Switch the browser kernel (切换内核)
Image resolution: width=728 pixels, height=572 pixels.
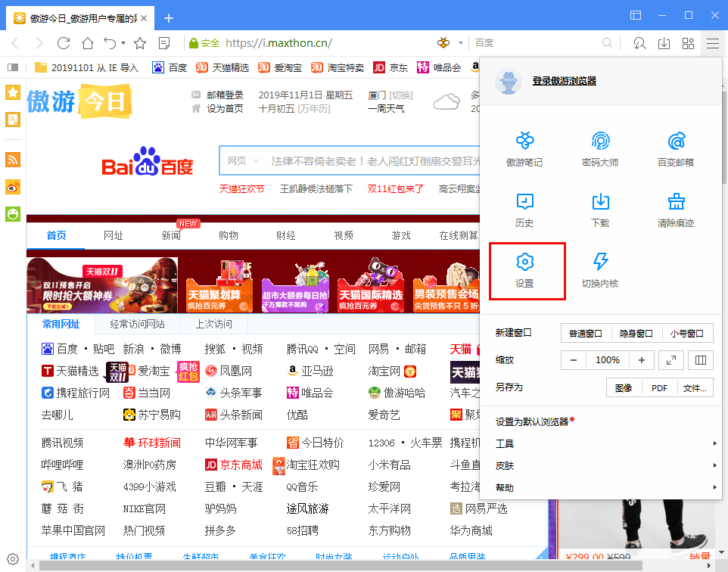click(x=601, y=271)
